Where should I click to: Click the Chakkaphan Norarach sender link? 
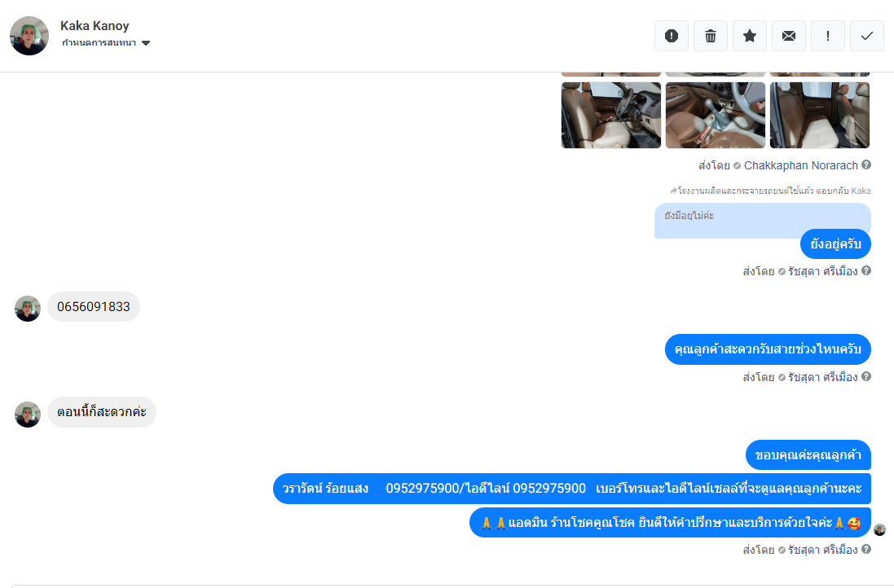800,165
